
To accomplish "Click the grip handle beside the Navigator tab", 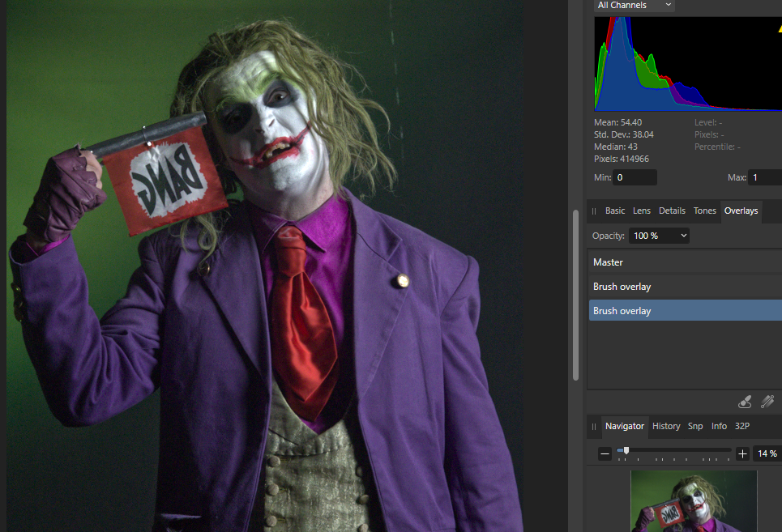I will [x=593, y=427].
